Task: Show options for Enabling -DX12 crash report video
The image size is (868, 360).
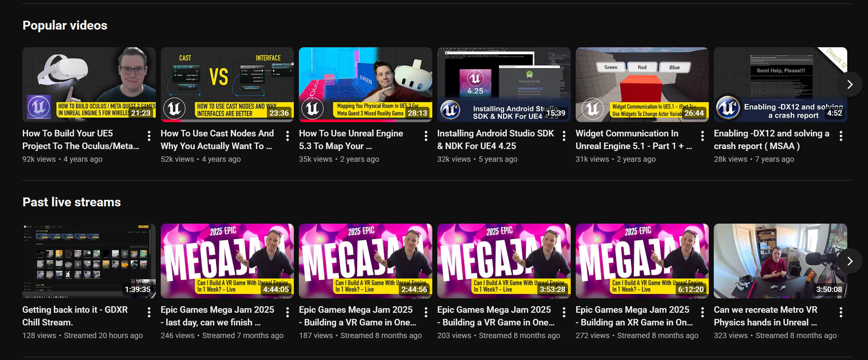Action: (841, 136)
